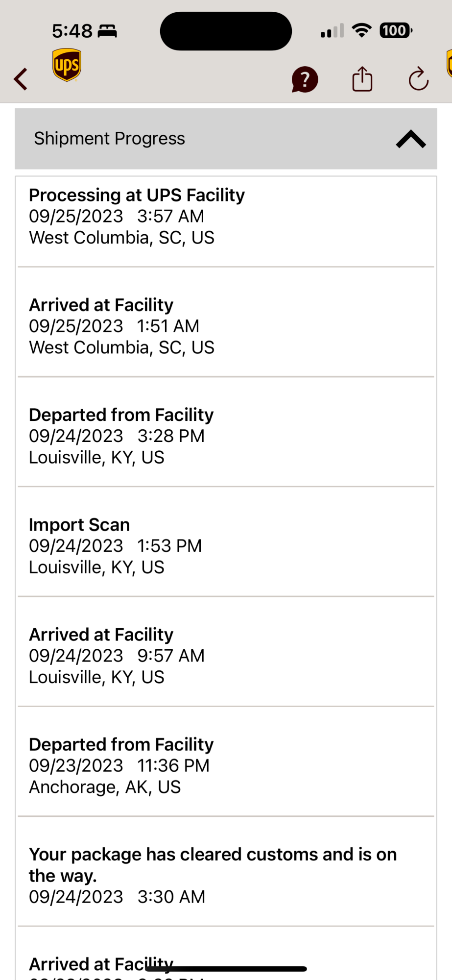Open the UPS shield logo home
Viewport: 452px width, 980px height.
(67, 65)
